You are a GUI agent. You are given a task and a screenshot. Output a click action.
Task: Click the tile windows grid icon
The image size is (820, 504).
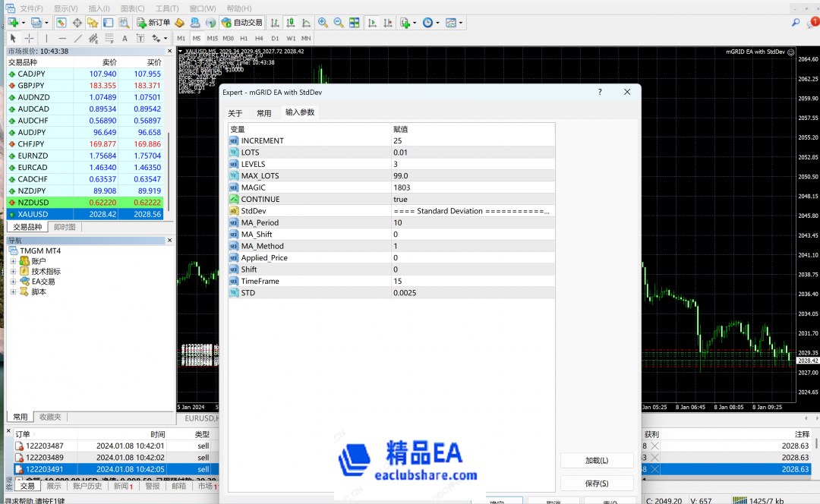coord(355,23)
